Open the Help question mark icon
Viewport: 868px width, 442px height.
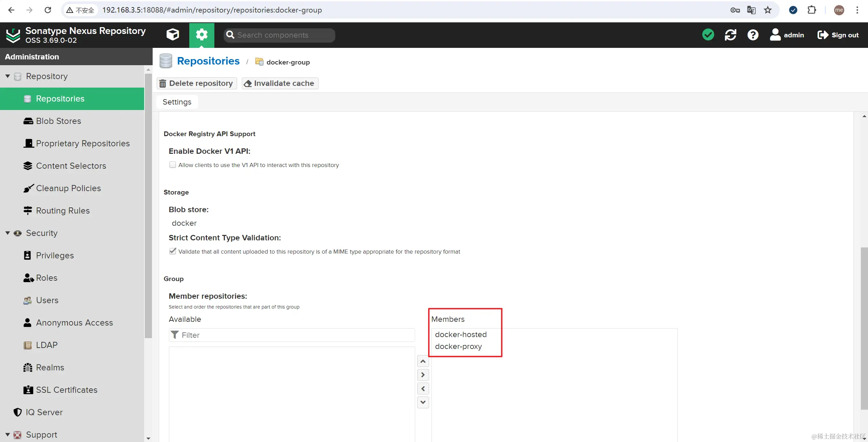(x=753, y=35)
